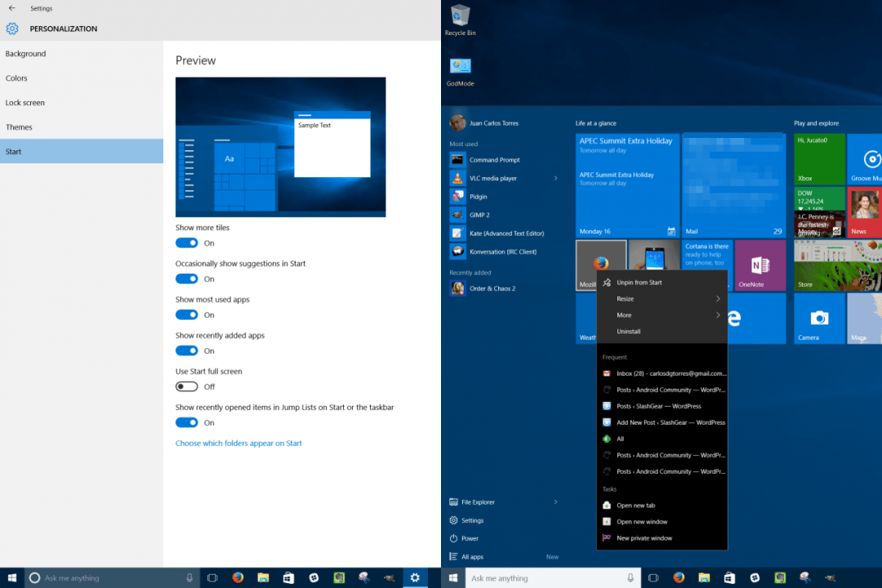This screenshot has width=882, height=588.
Task: Choose Uninstall from context menu
Action: tap(662, 332)
